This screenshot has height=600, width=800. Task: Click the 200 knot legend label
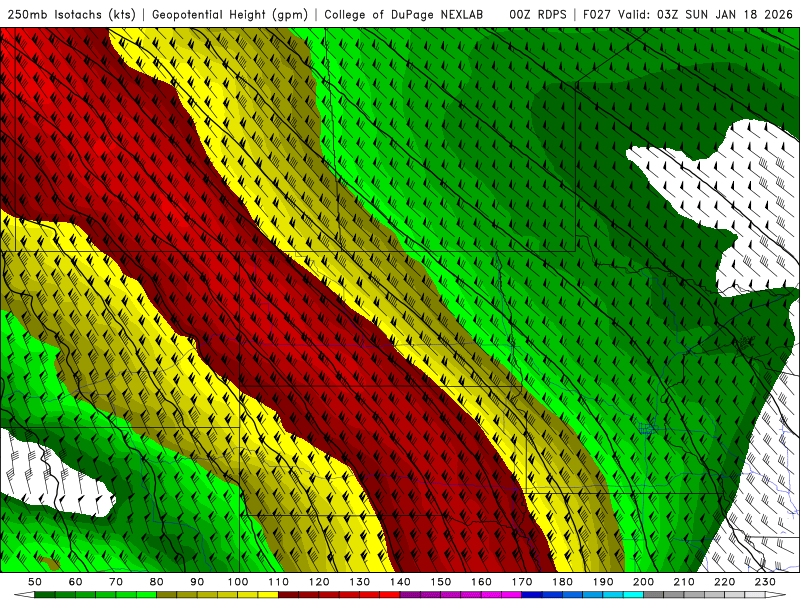[x=643, y=582]
